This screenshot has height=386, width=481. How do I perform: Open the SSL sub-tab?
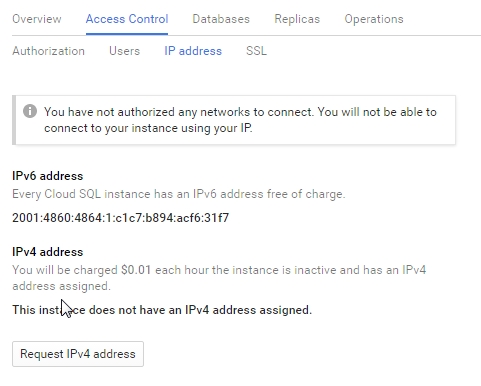point(256,51)
